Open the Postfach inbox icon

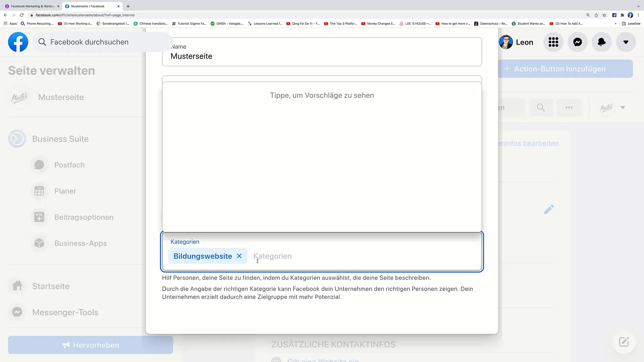coord(39,165)
